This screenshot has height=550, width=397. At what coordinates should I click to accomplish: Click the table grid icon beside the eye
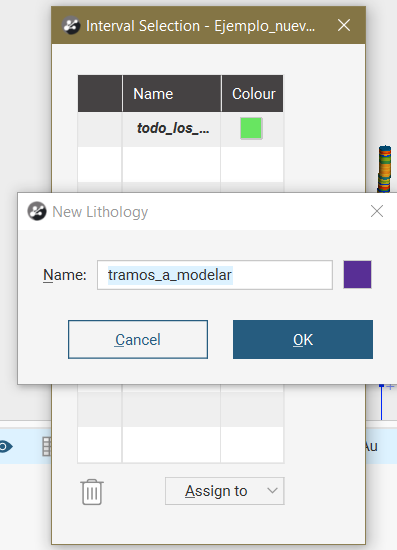47,447
